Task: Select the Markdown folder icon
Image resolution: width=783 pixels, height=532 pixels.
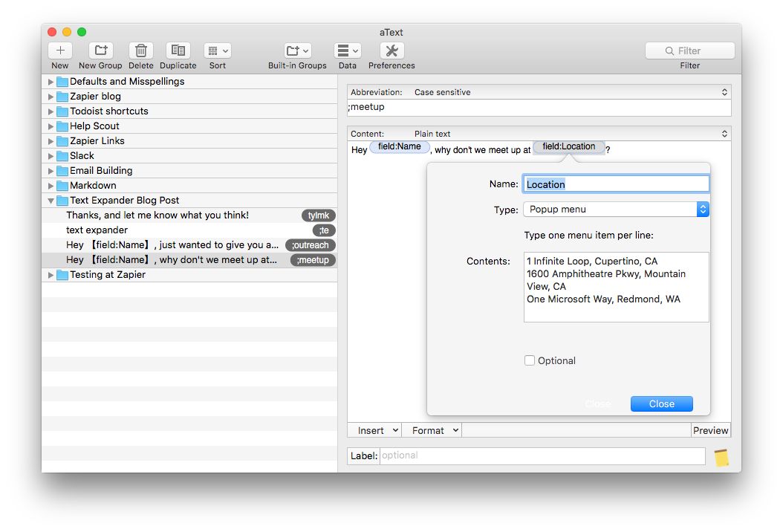Action: [62, 186]
